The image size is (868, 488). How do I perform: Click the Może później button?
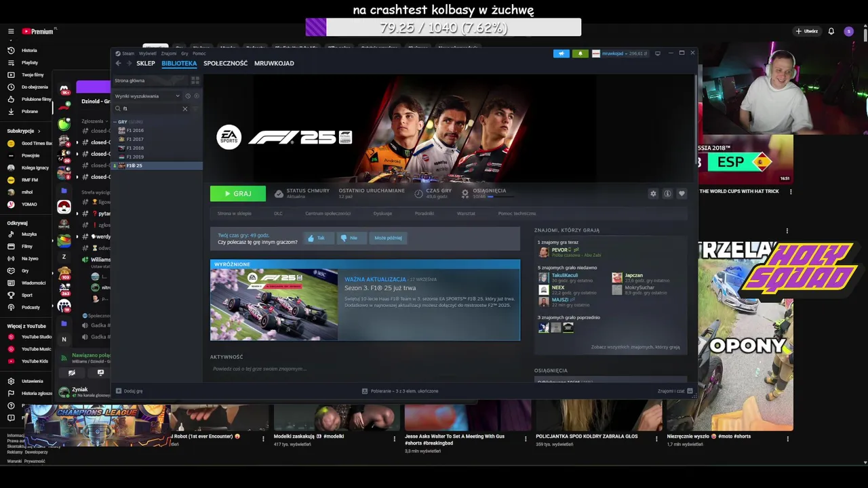(x=388, y=238)
